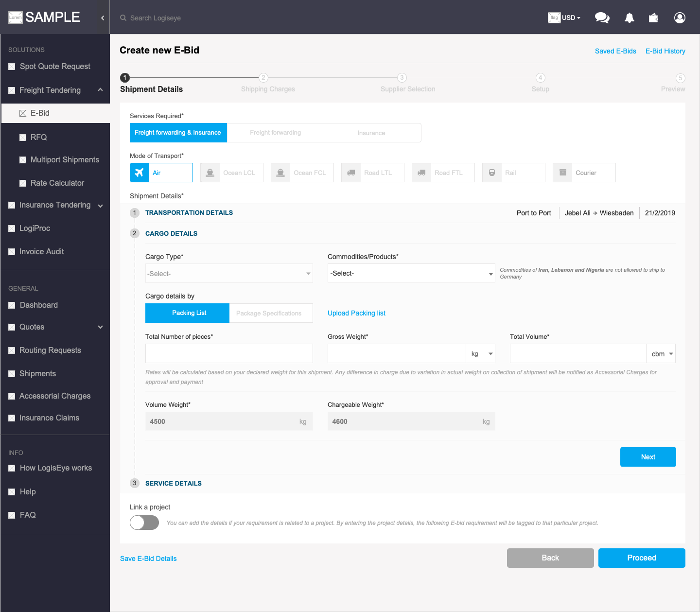Select Package Specifications cargo details option
The image size is (700, 612).
tap(271, 313)
